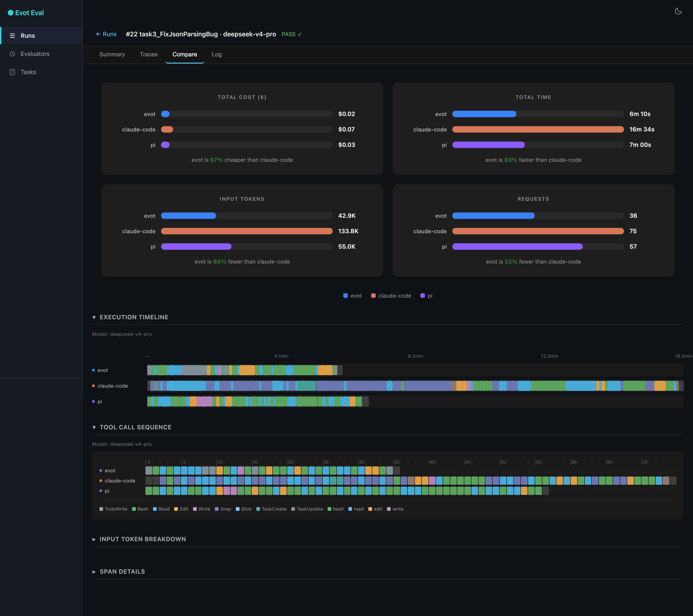
Task: Click '68% fewer than claude-code' text
Action: point(251,262)
